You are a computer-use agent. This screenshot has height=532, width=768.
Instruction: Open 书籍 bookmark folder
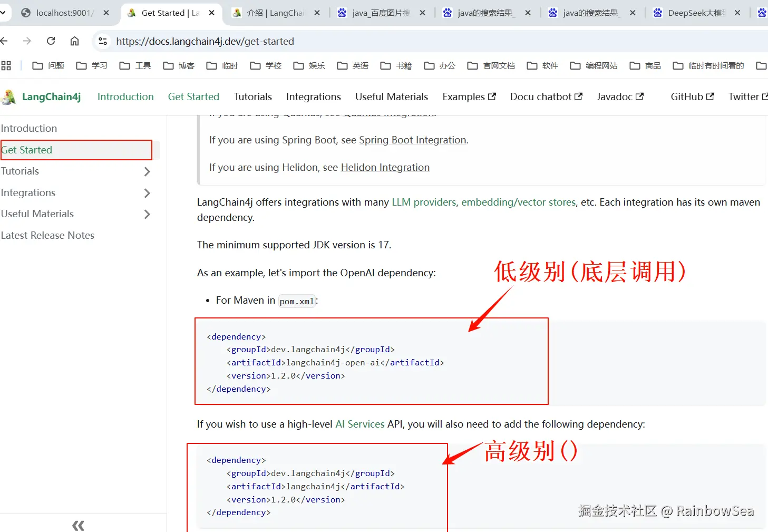pos(396,65)
